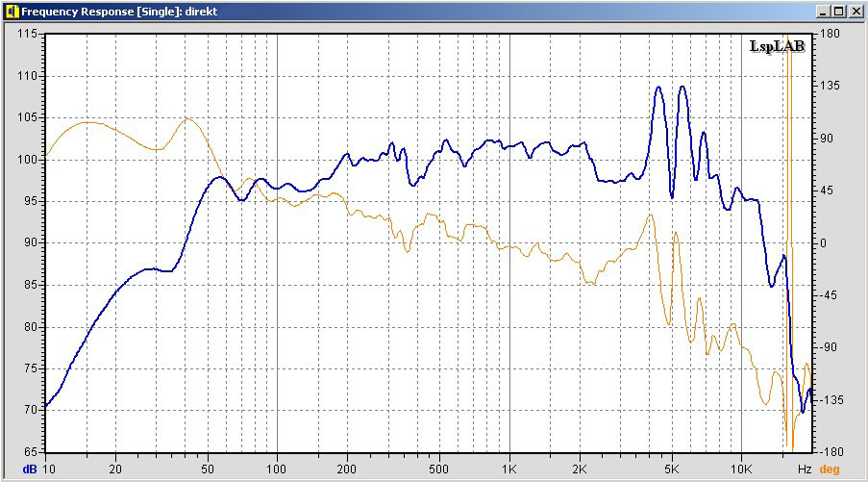The height and width of the screenshot is (482, 868).
Task: Click the '115' dB axis value
Action: 27,34
